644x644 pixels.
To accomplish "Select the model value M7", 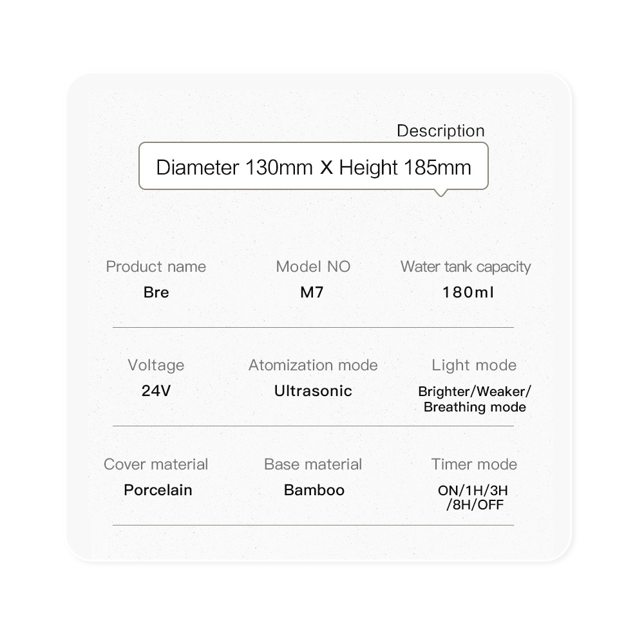I will [x=312, y=292].
